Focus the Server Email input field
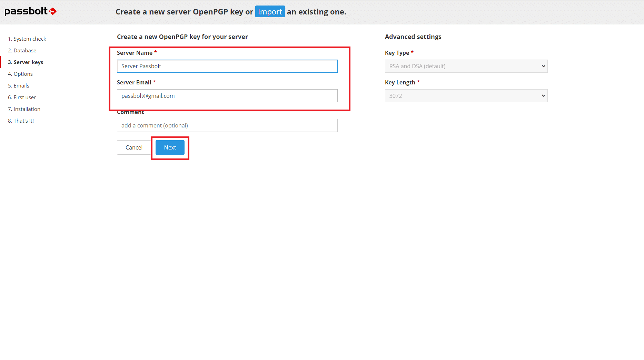Screen dimensions: 644x360 [x=227, y=96]
